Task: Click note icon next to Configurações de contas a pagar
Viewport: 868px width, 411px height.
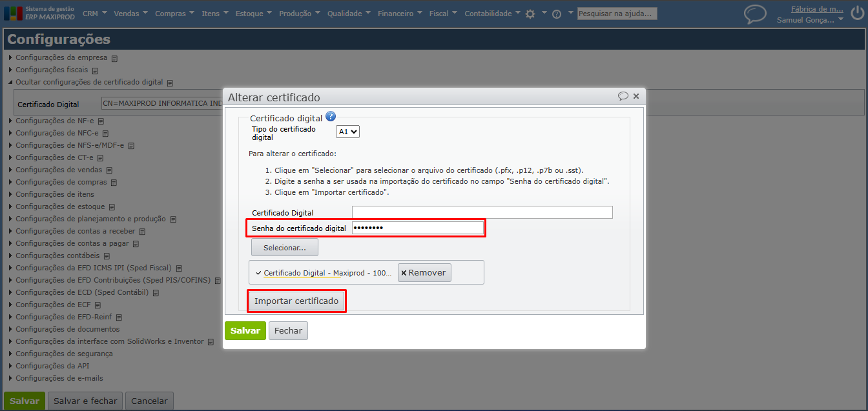Action: click(135, 244)
